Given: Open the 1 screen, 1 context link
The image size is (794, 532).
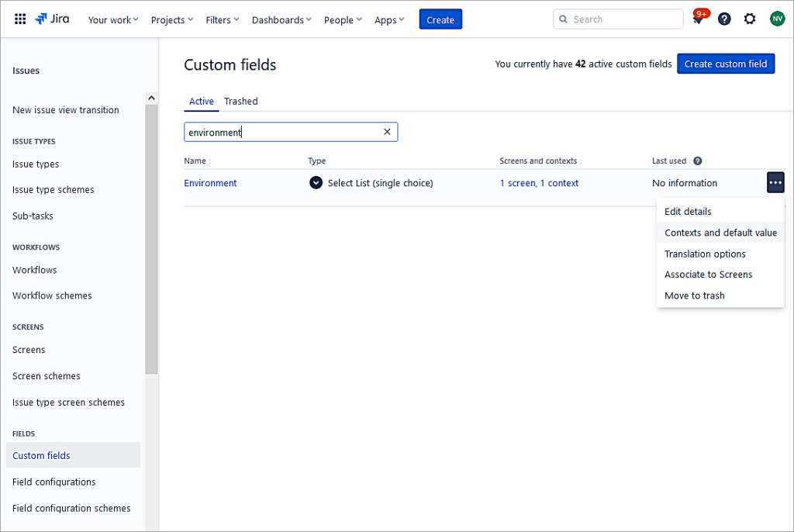Looking at the screenshot, I should [539, 183].
